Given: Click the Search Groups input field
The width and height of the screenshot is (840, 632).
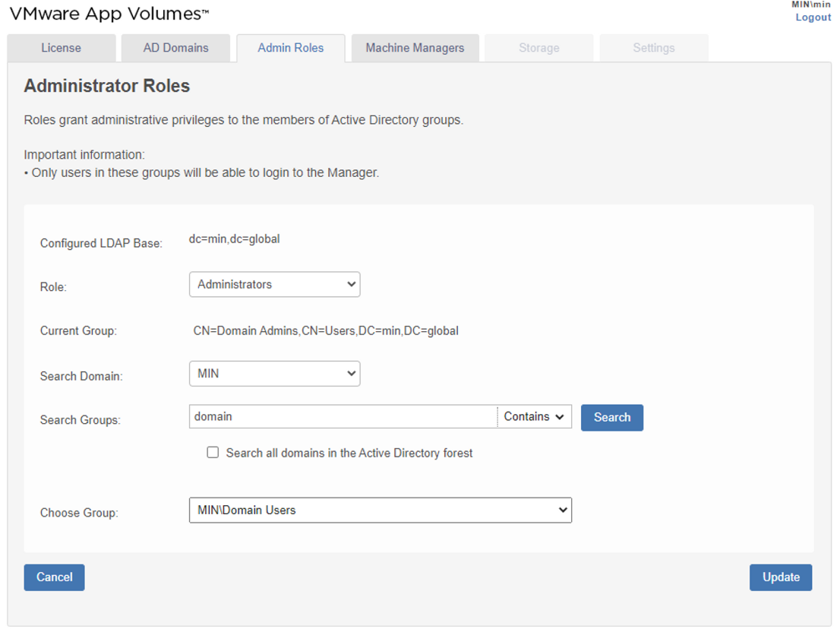Looking at the screenshot, I should click(x=343, y=417).
